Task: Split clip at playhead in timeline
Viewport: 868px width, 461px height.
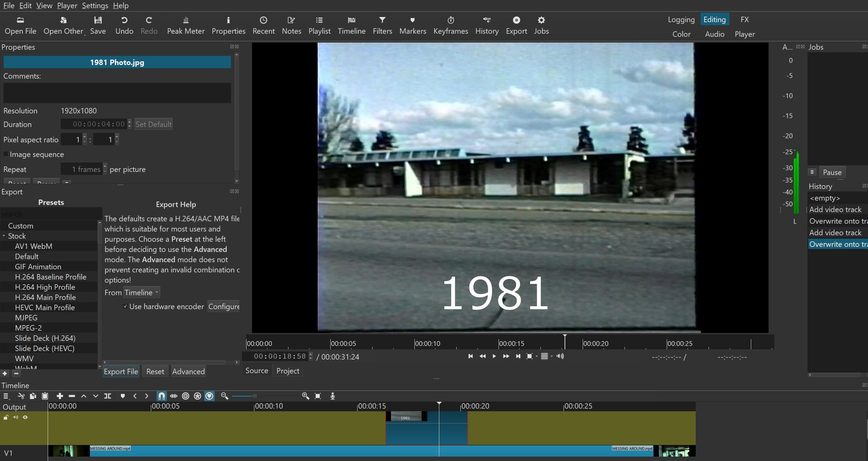Action: [108, 396]
